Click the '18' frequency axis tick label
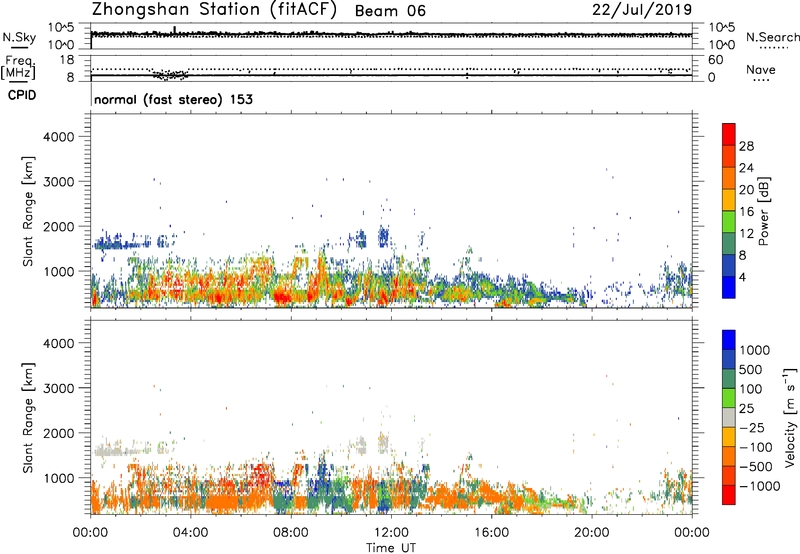The height and width of the screenshot is (554, 800). coord(67,60)
